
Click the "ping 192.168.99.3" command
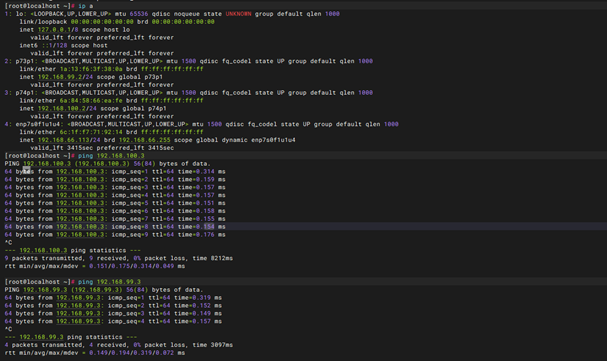[109, 282]
